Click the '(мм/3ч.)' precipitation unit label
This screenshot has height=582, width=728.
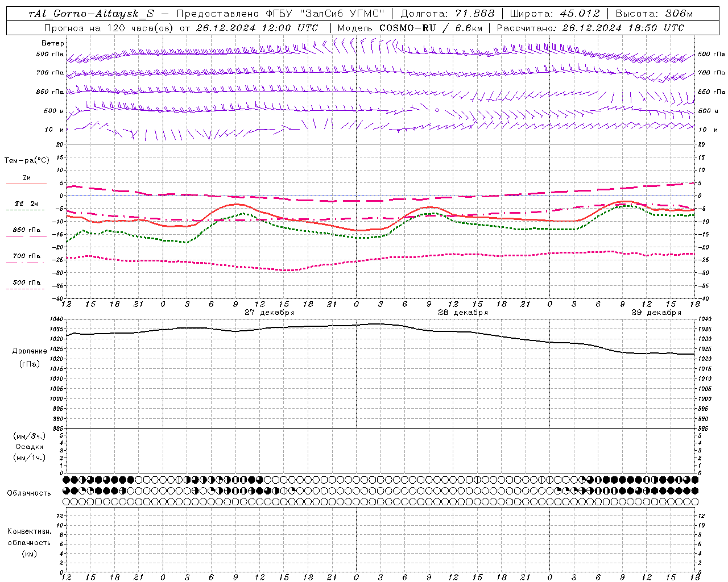point(30,436)
